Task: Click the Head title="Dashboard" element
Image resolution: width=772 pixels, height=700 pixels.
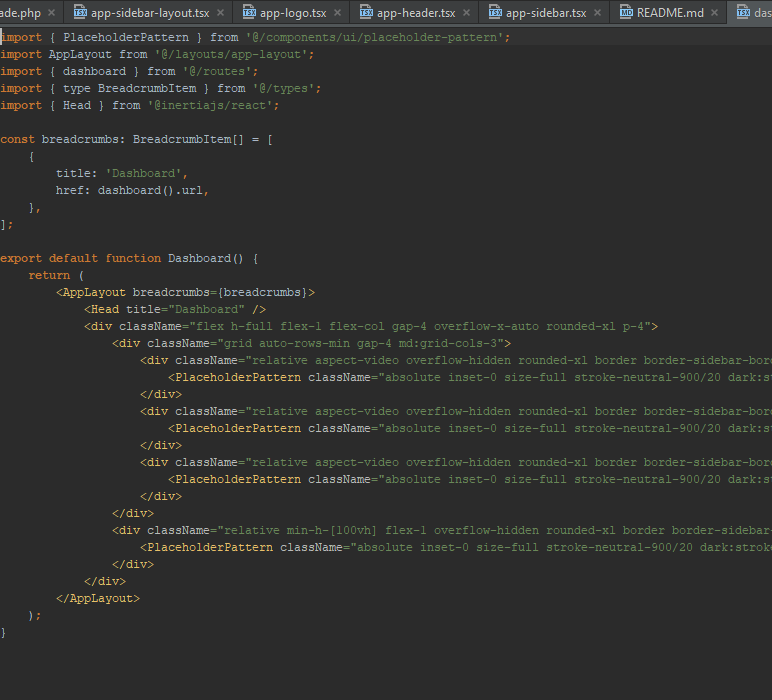Action: (174, 310)
